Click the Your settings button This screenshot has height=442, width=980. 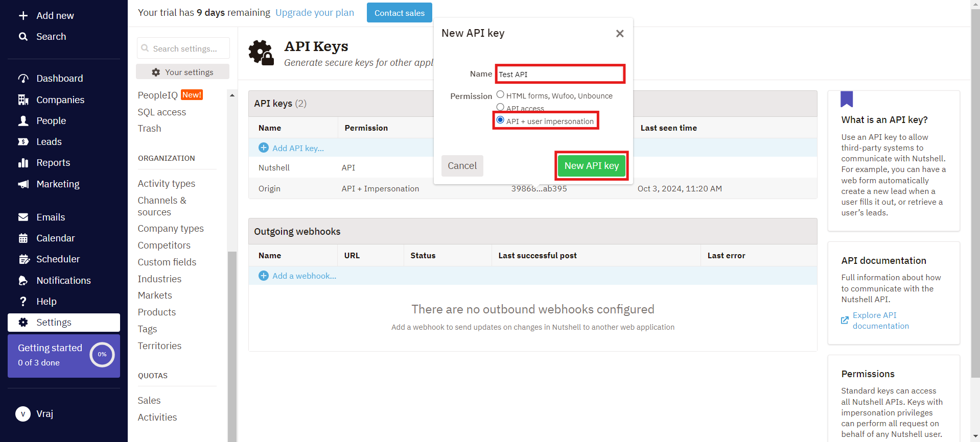click(x=182, y=72)
